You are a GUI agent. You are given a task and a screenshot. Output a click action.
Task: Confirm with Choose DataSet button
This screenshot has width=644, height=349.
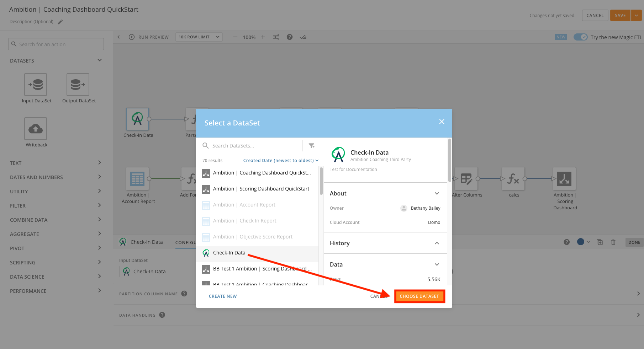point(419,296)
